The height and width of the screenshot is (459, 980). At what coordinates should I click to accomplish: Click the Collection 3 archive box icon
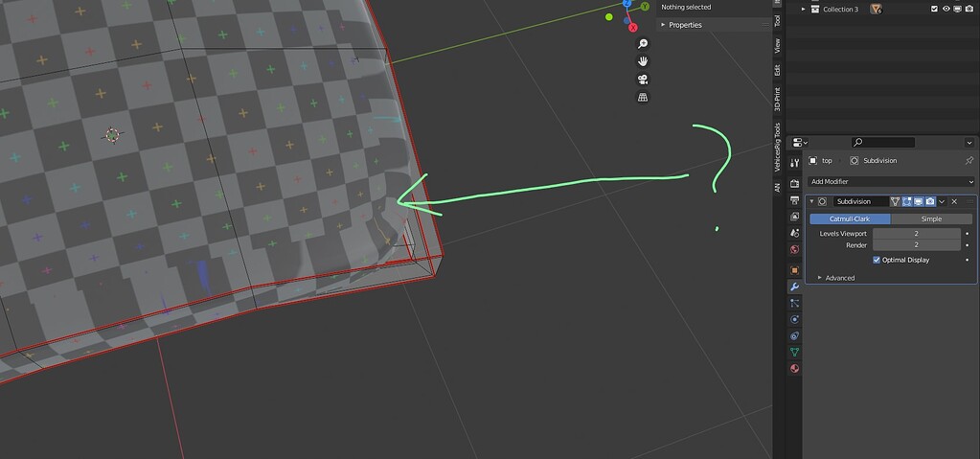click(815, 9)
